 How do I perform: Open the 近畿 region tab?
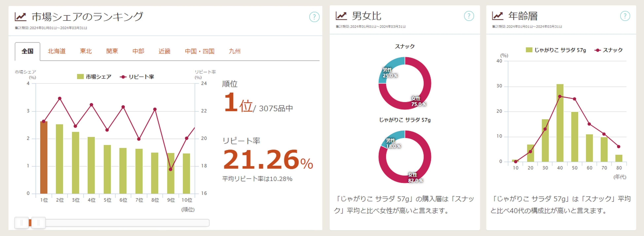point(164,51)
